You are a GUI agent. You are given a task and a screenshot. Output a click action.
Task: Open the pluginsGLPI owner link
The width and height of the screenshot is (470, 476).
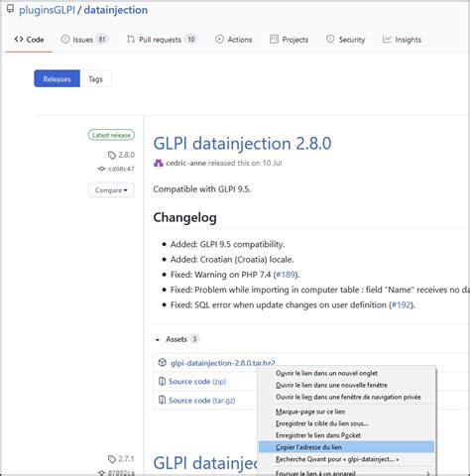point(47,10)
